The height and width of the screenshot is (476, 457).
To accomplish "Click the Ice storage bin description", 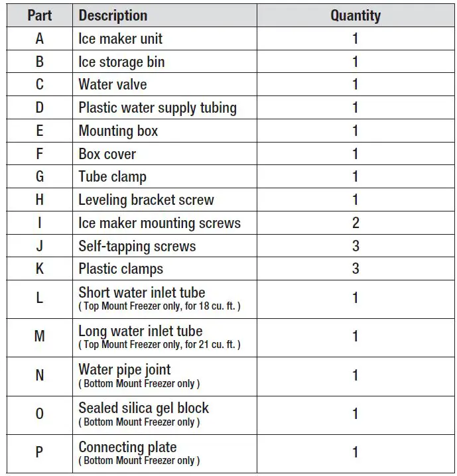I will (x=121, y=62).
